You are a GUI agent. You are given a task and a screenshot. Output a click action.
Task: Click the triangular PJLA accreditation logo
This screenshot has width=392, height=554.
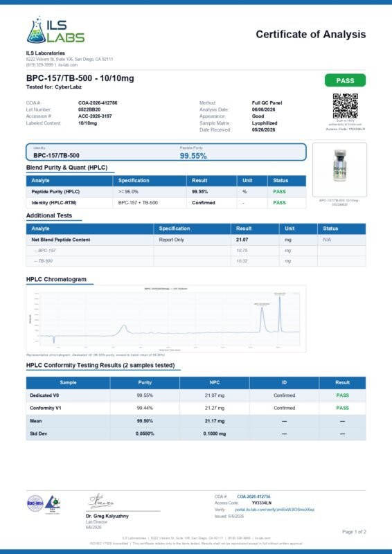(53, 504)
